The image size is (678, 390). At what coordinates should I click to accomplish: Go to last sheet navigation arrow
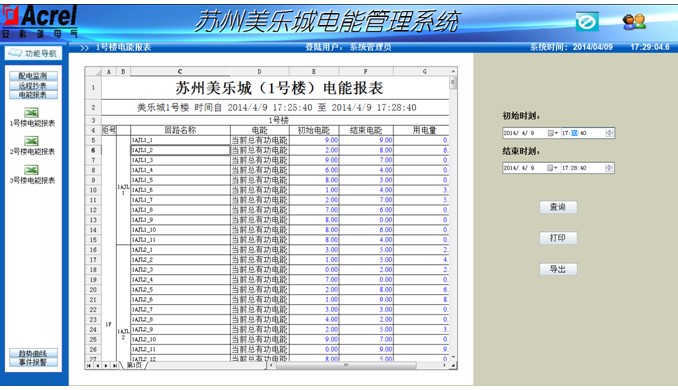click(115, 366)
